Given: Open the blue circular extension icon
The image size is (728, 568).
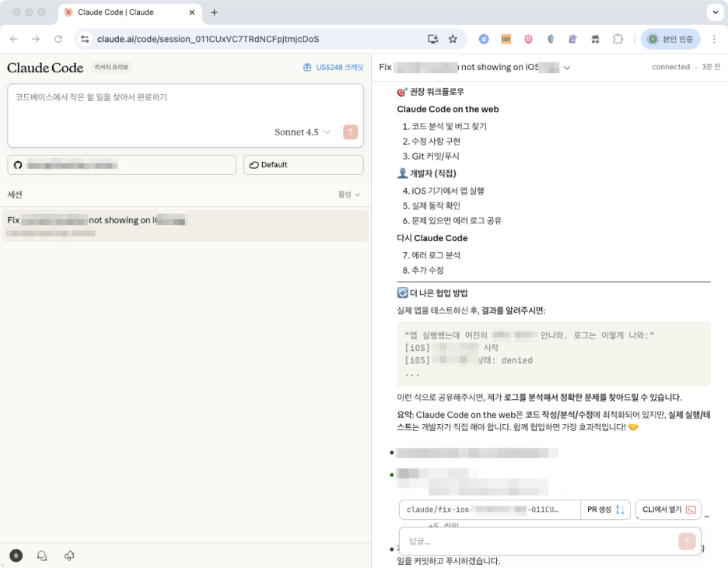Looking at the screenshot, I should tap(484, 39).
